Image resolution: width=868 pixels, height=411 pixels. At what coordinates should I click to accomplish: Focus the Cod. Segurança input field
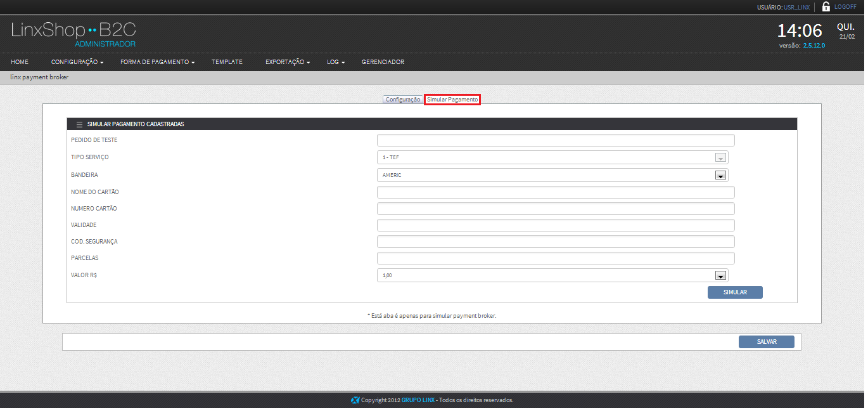point(556,242)
